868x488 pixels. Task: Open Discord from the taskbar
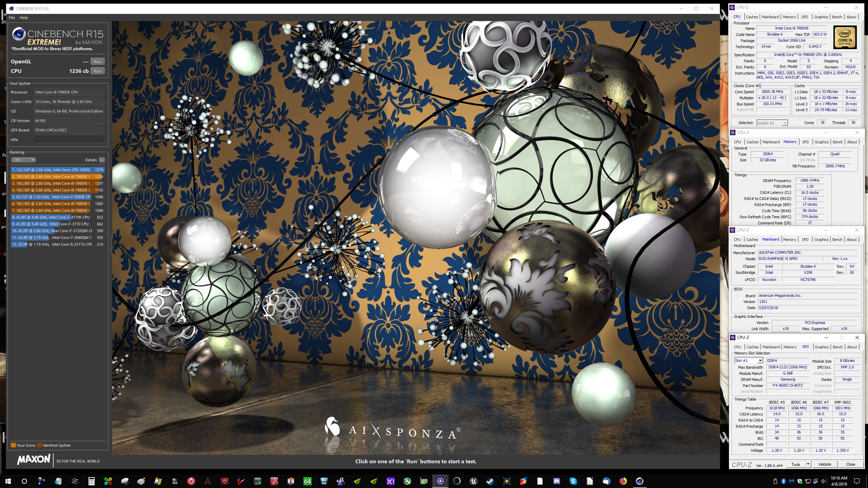coord(556,481)
